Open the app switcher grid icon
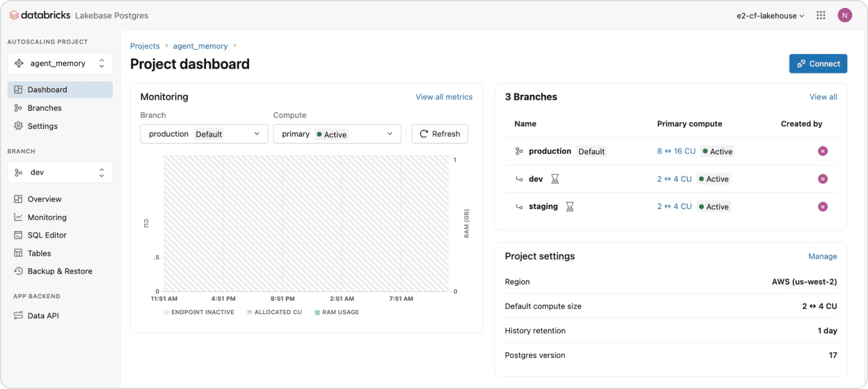The width and height of the screenshot is (868, 389). coord(821,15)
